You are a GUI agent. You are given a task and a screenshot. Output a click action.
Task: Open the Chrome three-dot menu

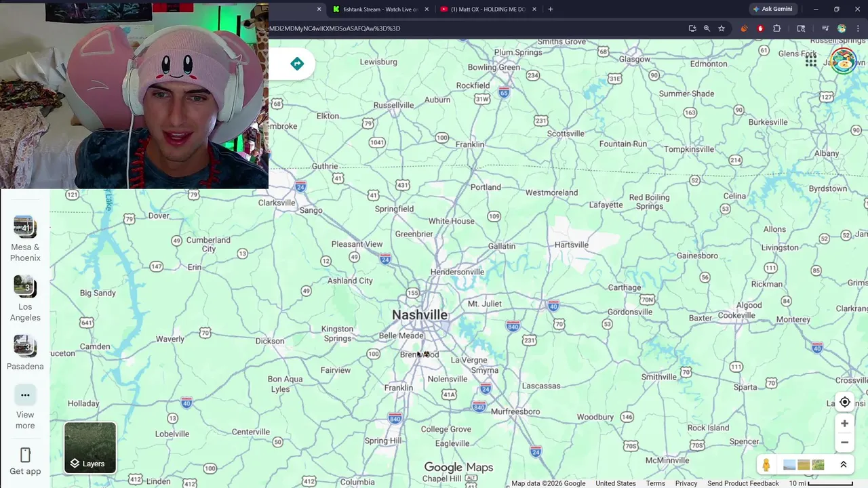(858, 28)
